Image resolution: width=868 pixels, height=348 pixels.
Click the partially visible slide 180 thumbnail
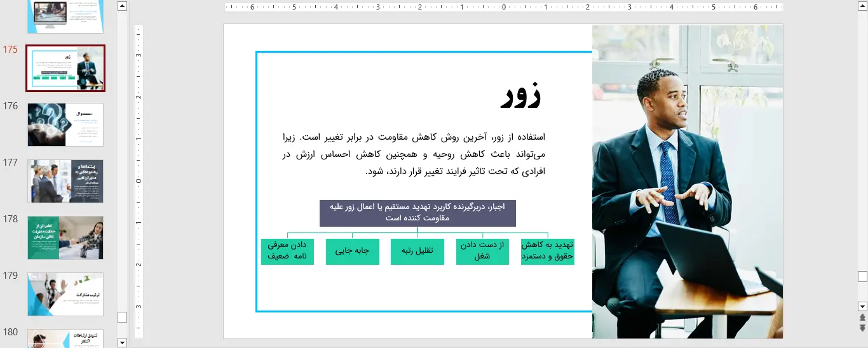65,338
